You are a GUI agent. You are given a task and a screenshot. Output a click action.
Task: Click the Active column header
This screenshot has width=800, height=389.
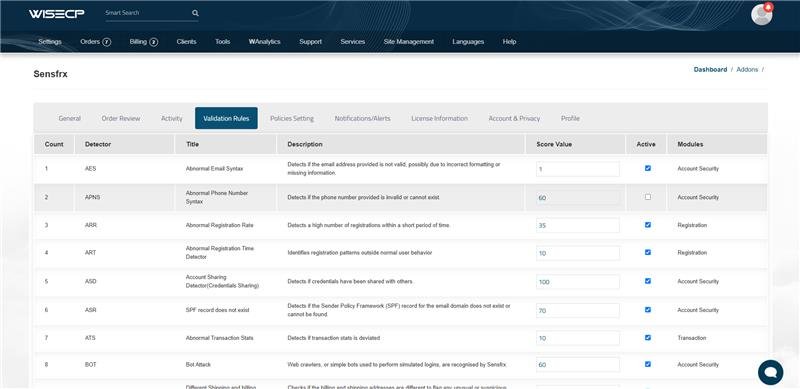tap(646, 144)
